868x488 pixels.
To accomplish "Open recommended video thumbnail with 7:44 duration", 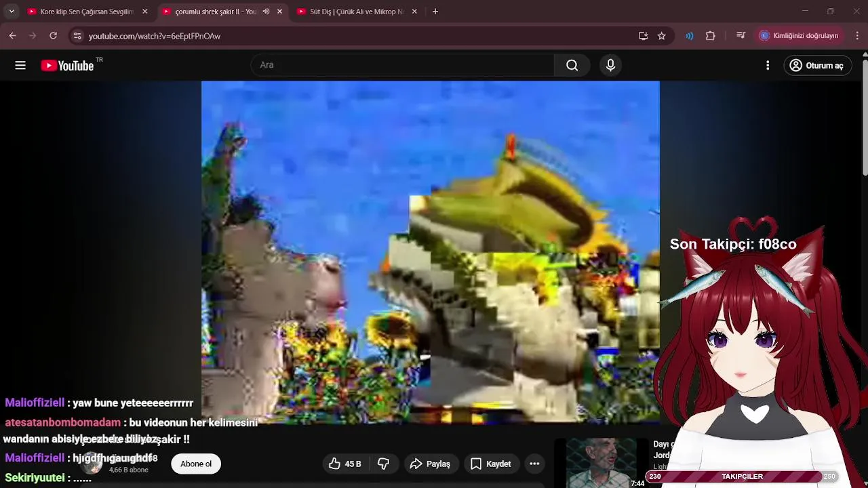I will click(601, 464).
